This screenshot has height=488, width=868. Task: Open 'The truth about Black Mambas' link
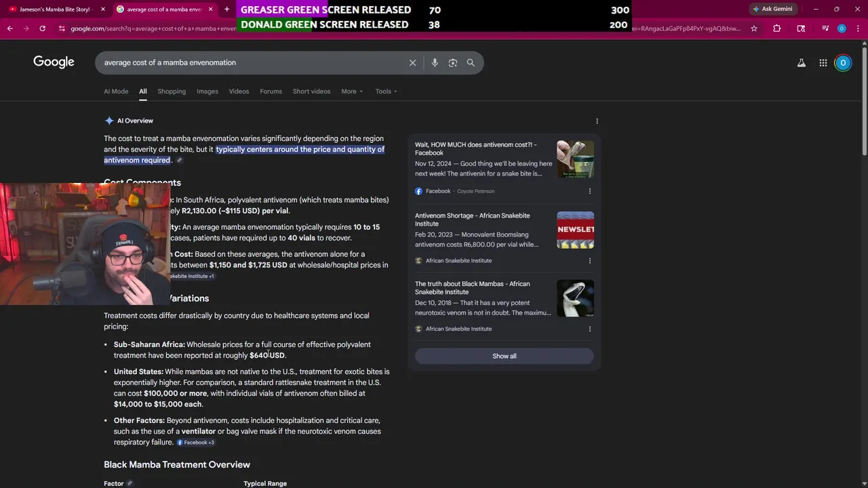point(472,288)
